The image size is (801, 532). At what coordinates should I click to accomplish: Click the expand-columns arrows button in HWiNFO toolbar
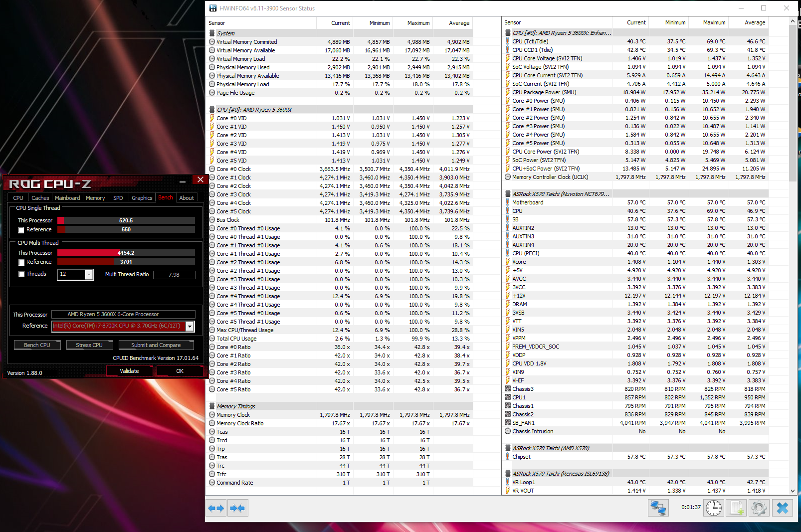(216, 508)
